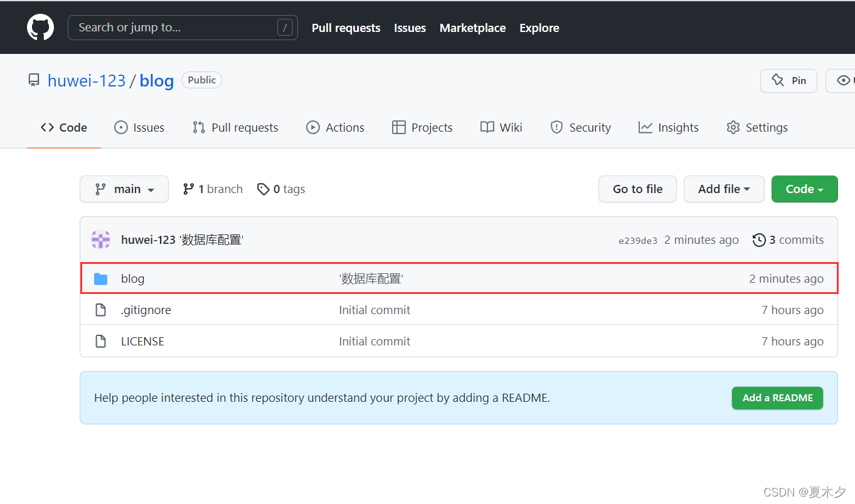Viewport: 855px width, 504px height.
Task: Click the Add a README button
Action: 777,398
